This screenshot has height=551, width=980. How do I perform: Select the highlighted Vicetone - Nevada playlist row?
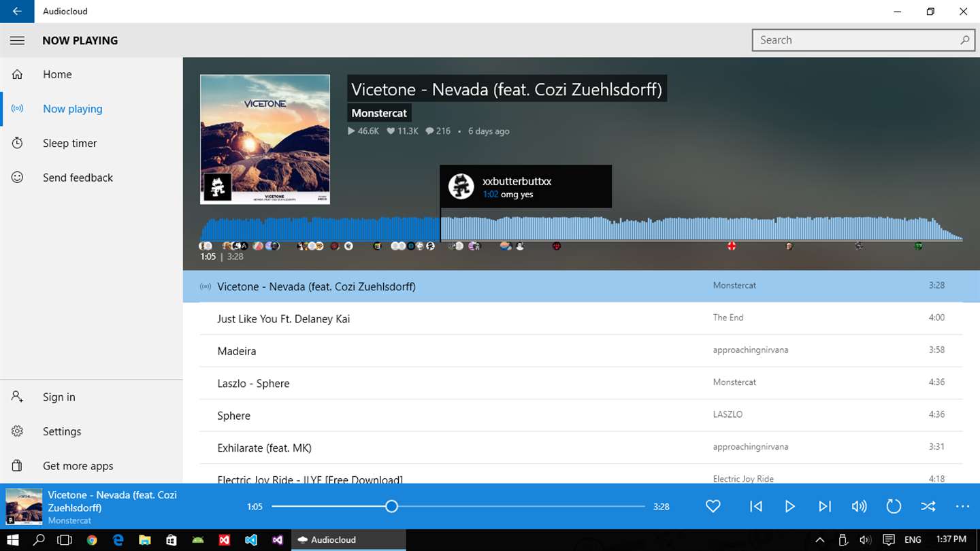581,286
